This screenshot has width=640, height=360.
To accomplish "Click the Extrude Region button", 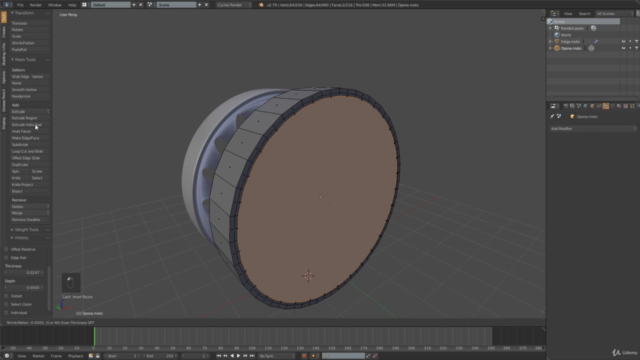I will 30,118.
